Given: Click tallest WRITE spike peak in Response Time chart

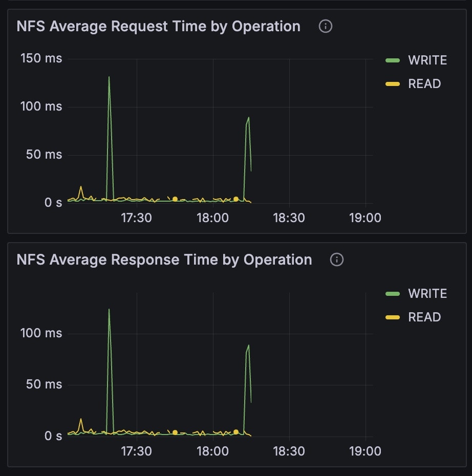Looking at the screenshot, I should [x=109, y=310].
